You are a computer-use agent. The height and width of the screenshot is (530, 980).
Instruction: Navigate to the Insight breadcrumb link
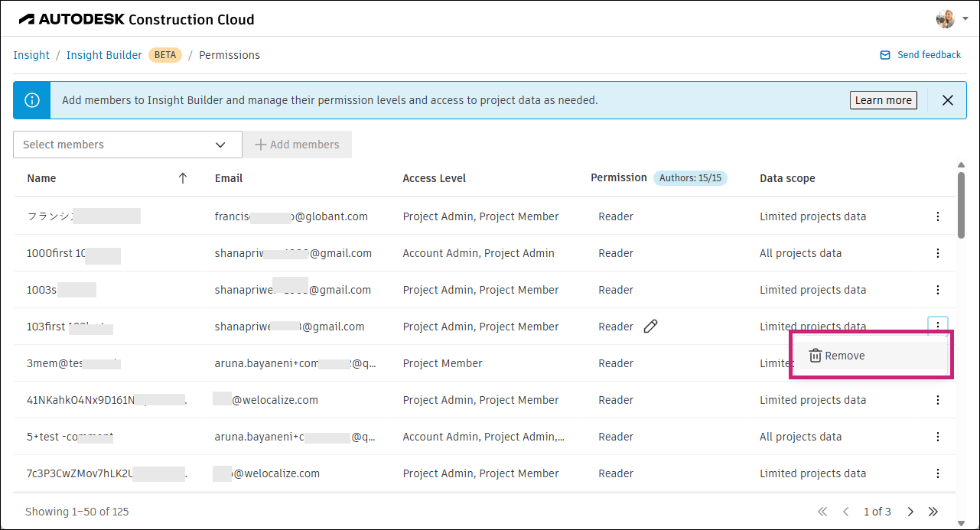click(x=31, y=54)
